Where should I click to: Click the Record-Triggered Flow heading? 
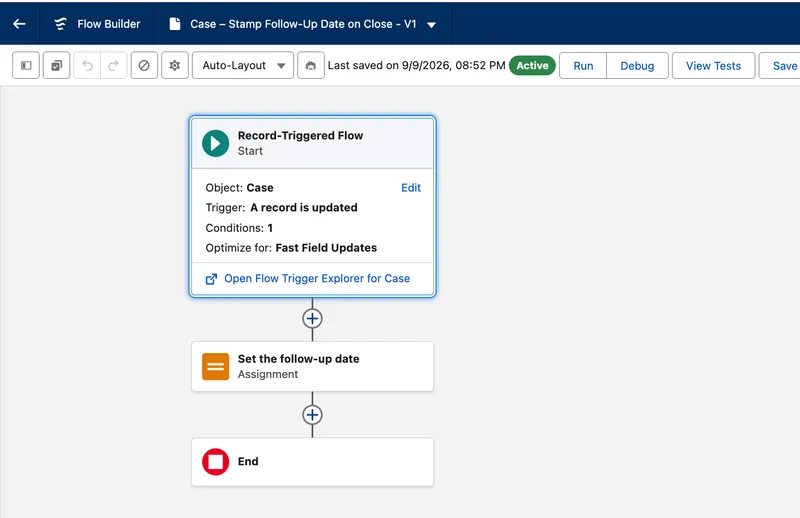[301, 136]
